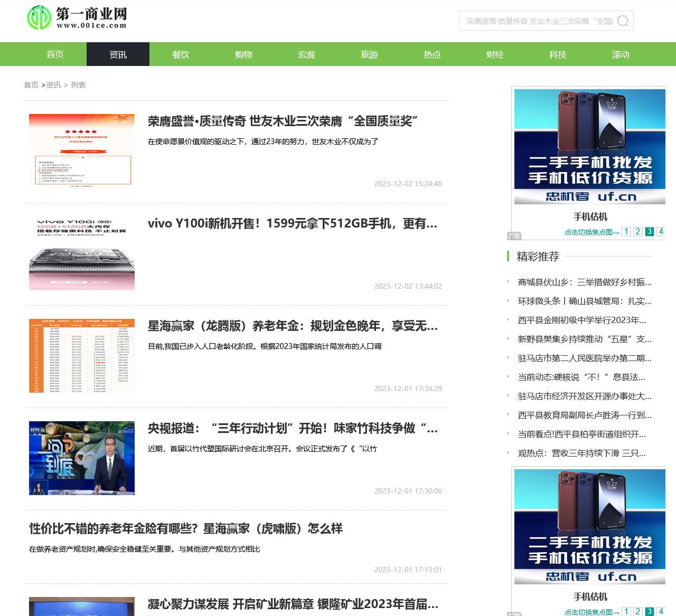Open the 首页 navigation tab

(55, 54)
